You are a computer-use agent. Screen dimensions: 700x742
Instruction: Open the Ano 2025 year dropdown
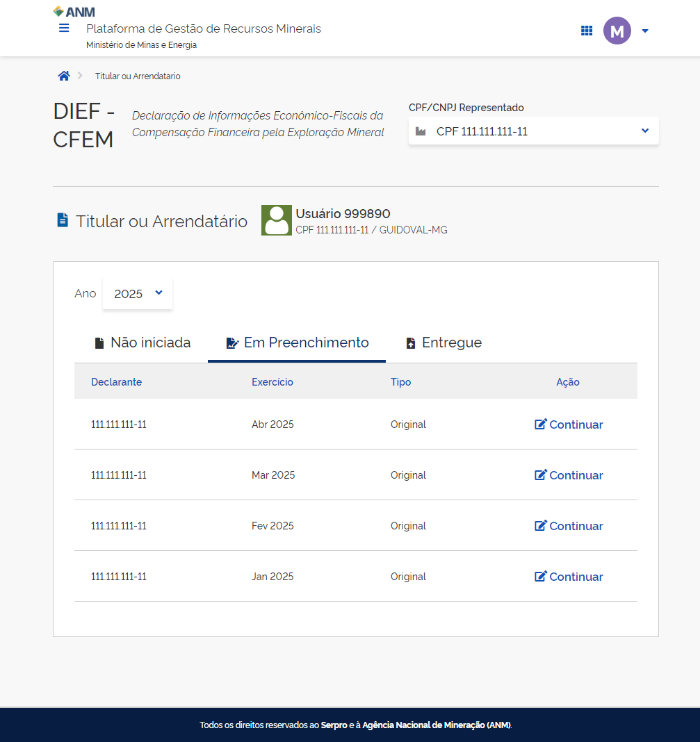click(x=138, y=293)
